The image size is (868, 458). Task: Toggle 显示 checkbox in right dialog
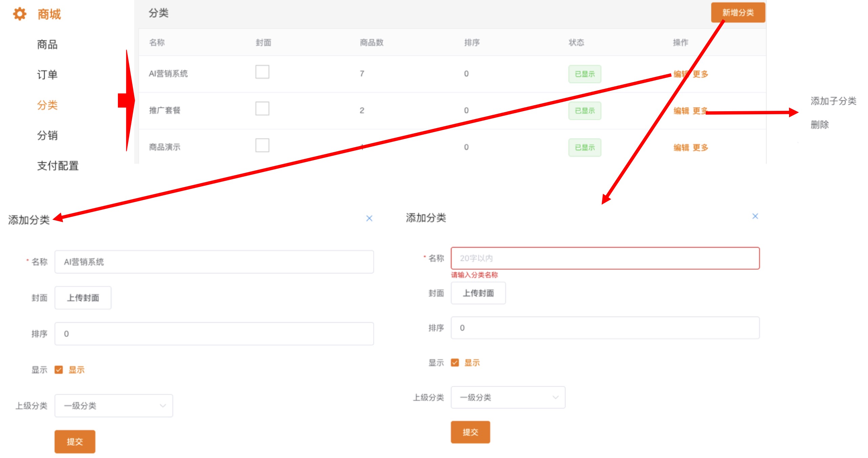pyautogui.click(x=455, y=363)
